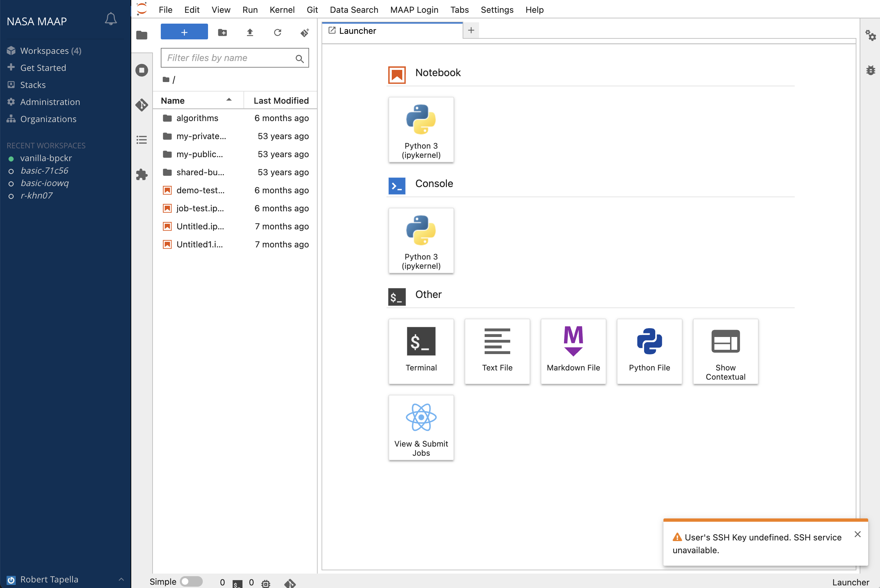Open the my-private folder row
Viewport: 880px width, 588px height.
(x=235, y=136)
